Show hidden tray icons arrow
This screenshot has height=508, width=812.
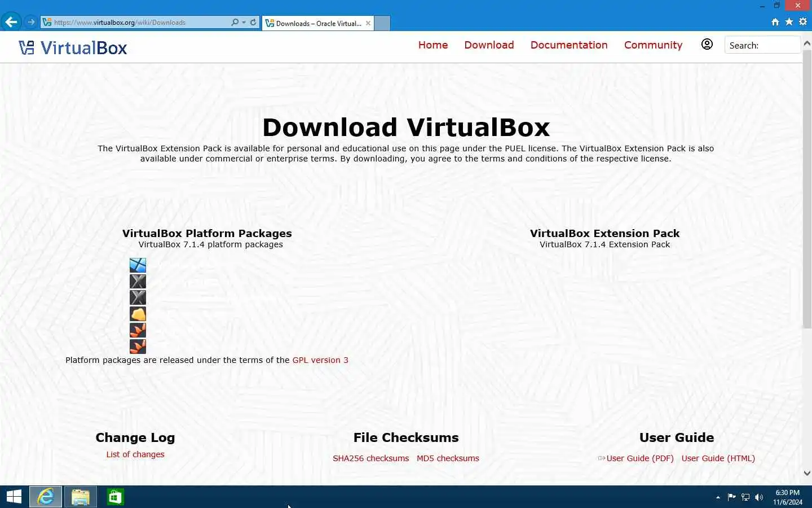coord(718,497)
